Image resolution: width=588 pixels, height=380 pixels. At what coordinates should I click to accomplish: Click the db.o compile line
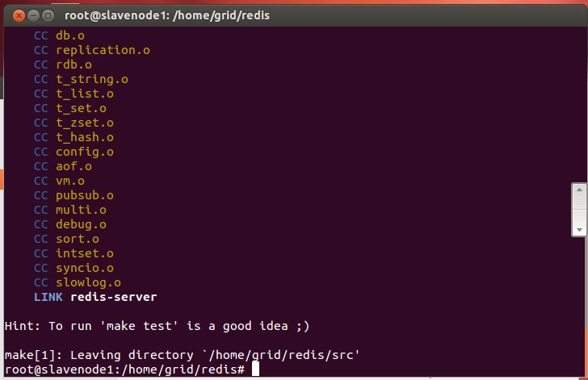tap(71, 35)
